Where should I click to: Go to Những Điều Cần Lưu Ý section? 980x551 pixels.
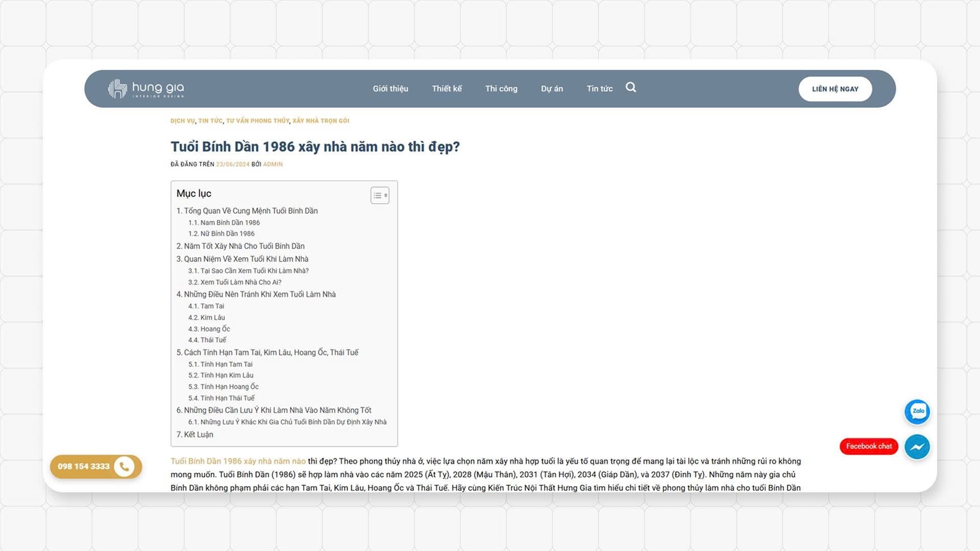click(x=274, y=410)
